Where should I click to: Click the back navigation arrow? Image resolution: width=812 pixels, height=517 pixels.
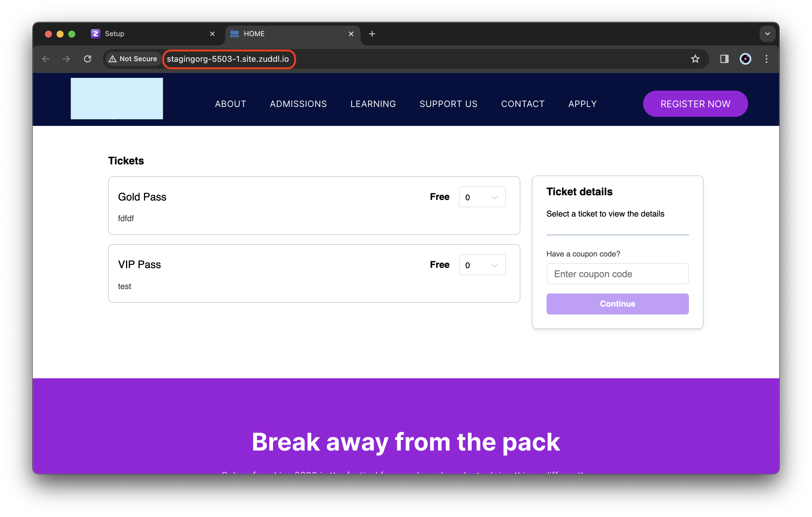[46, 59]
